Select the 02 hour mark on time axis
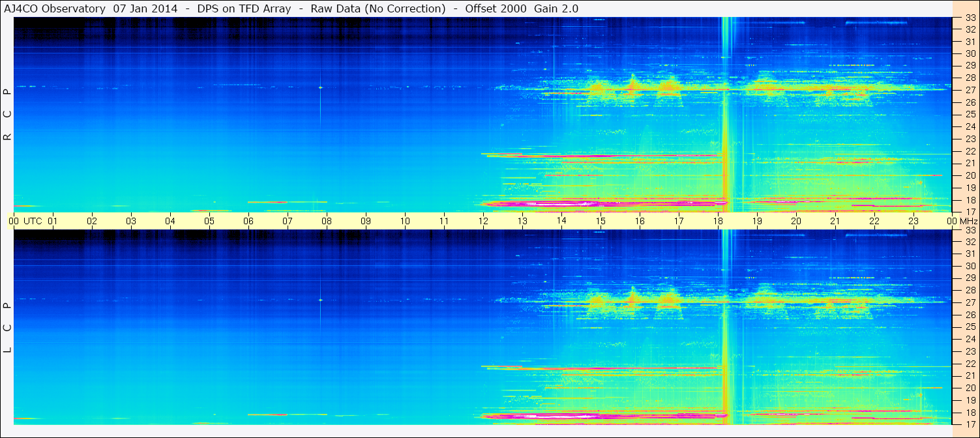Screen dimensions: 980x438 tap(92, 221)
